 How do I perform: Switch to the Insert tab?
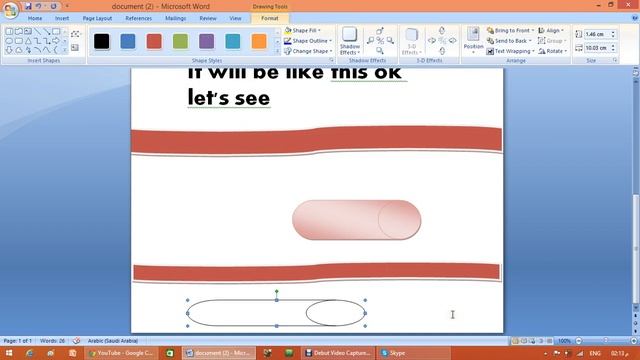tap(62, 18)
